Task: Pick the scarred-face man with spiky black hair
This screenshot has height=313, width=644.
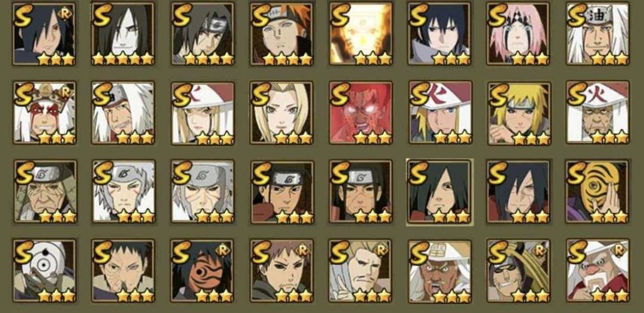Action: 123,271
